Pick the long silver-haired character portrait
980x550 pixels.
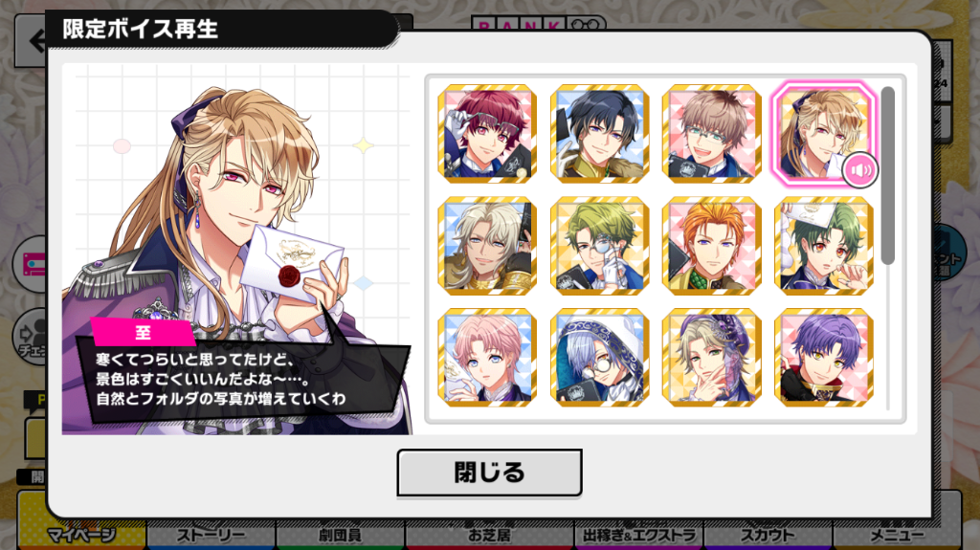pos(487,246)
